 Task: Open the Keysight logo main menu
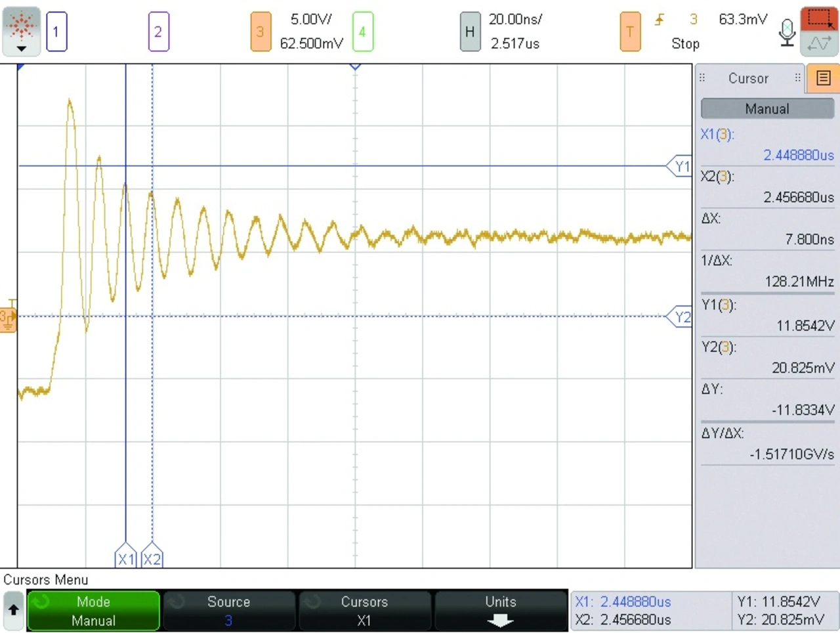point(21,31)
